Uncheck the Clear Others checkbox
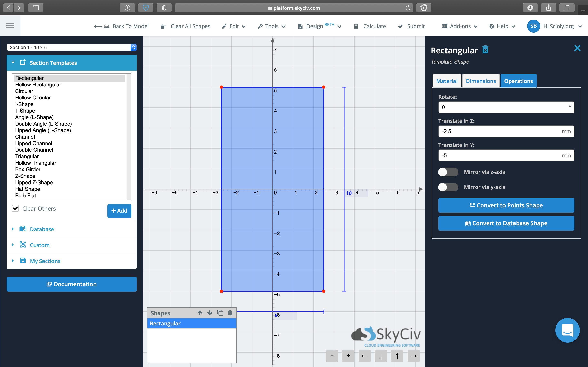 click(15, 208)
